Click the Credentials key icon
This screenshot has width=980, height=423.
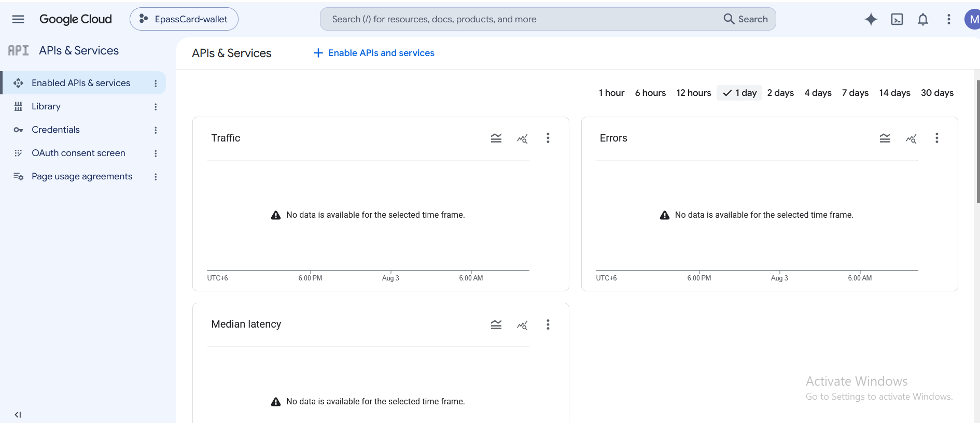[x=18, y=130]
